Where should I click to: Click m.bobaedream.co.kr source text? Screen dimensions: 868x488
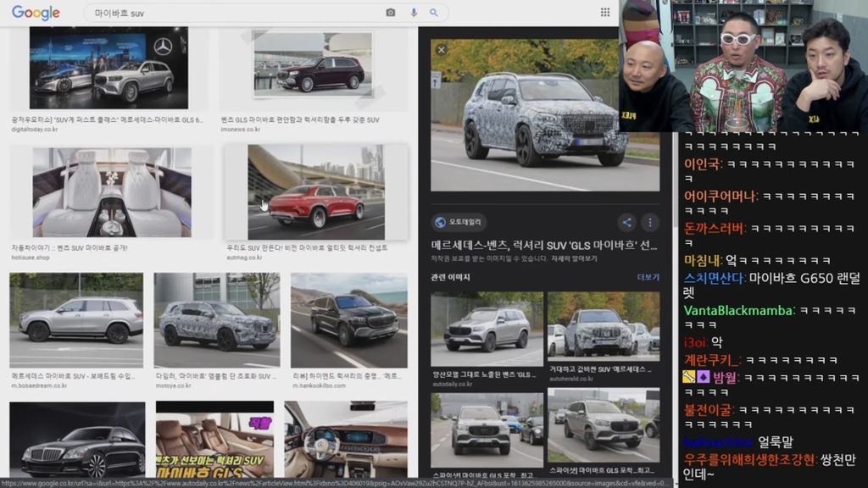[39, 385]
